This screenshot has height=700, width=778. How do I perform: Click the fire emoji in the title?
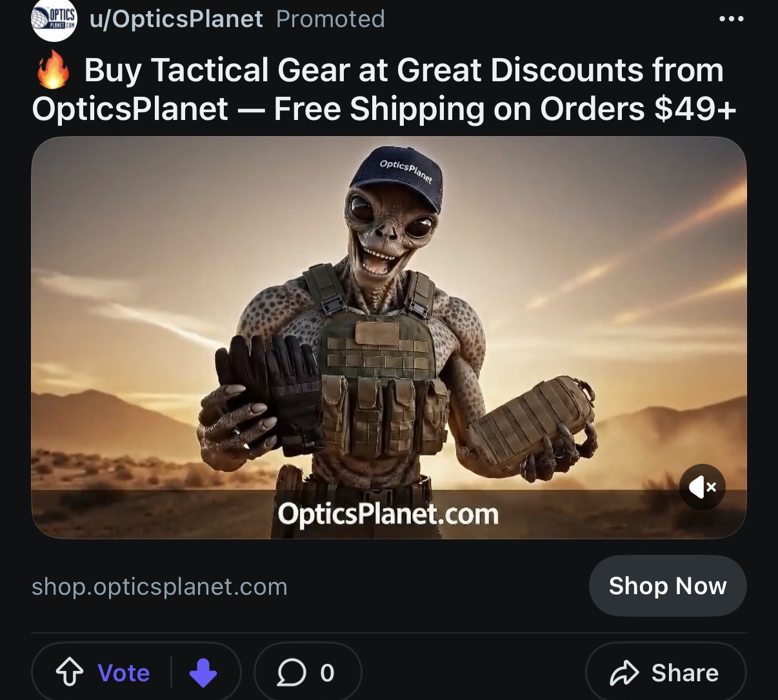[54, 70]
